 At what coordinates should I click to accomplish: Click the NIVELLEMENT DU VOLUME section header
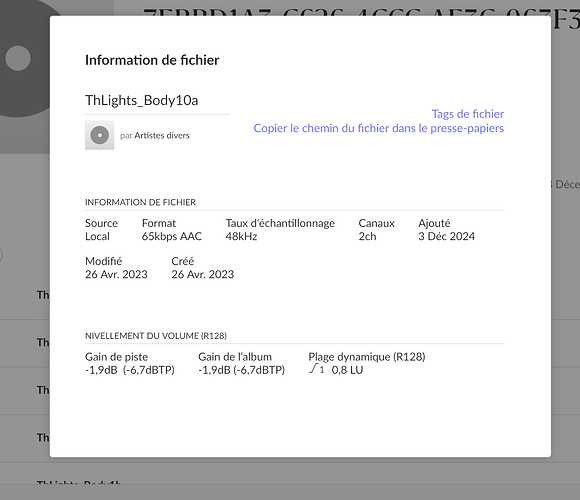(156, 336)
